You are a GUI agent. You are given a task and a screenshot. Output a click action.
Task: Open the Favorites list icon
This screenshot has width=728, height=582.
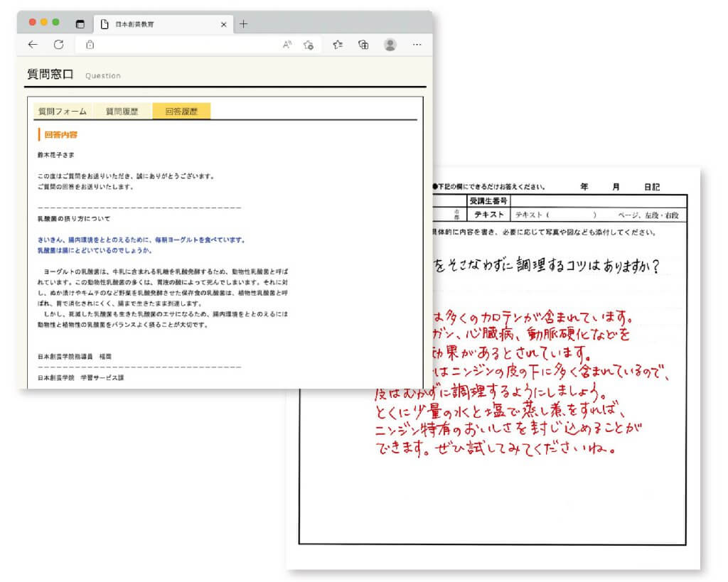point(338,45)
